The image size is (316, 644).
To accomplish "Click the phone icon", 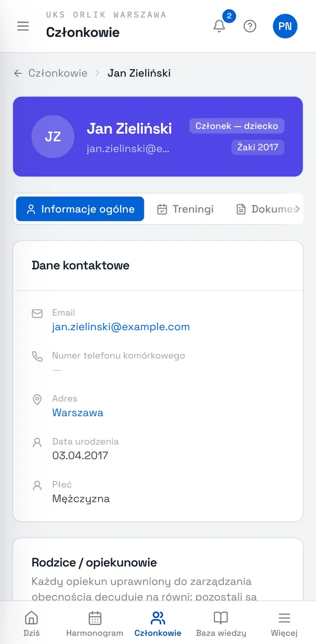I will tap(37, 357).
